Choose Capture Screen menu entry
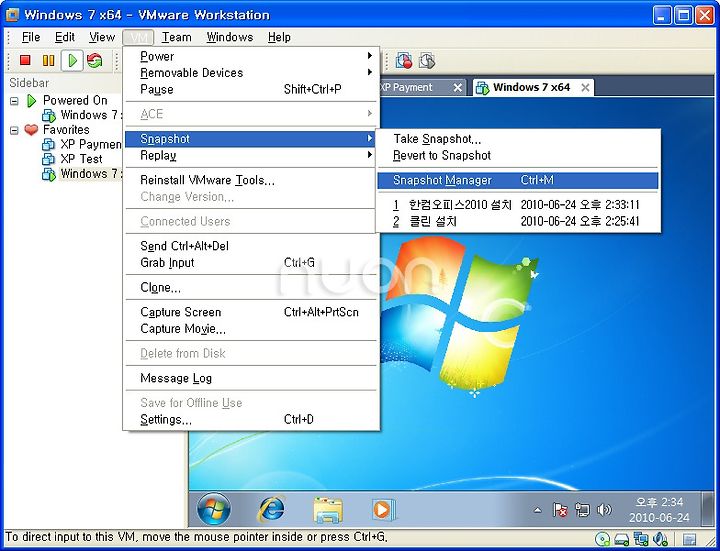Screen dimensions: 720x551 (251, 312)
